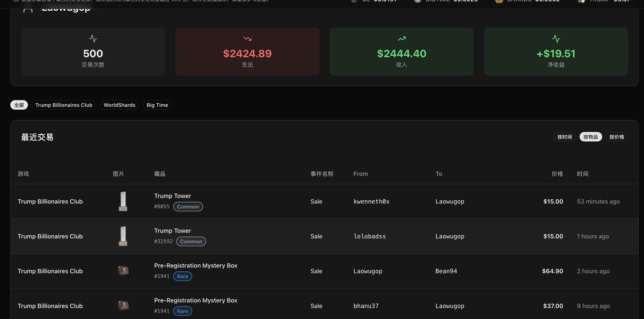The height and width of the screenshot is (319, 644).
Task: Select the 全部 filter tab
Action: (19, 105)
